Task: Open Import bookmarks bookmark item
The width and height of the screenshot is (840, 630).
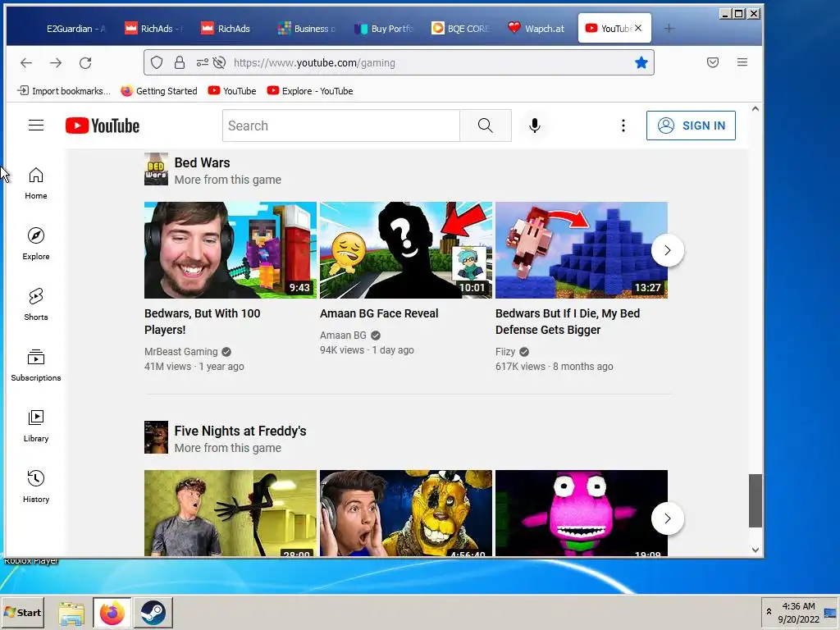Action: click(64, 91)
